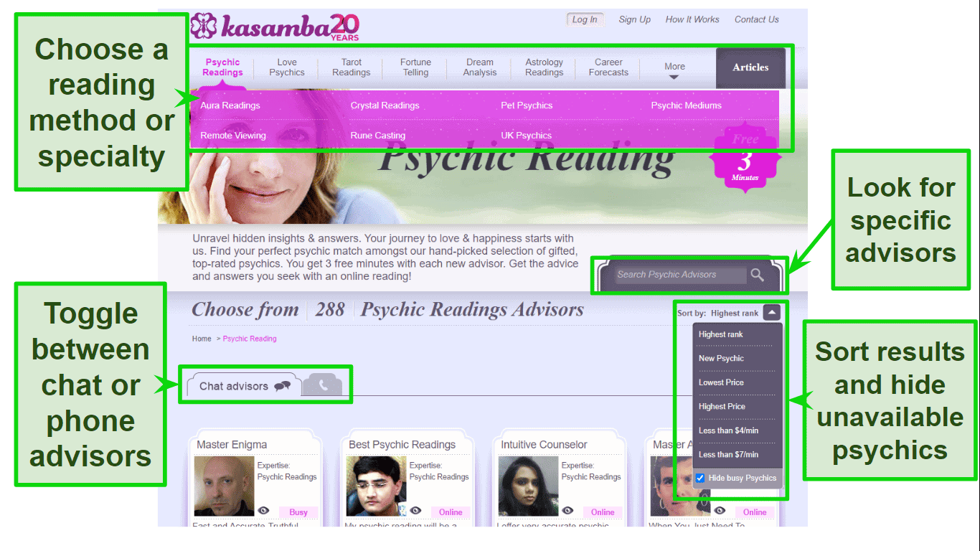Click the Master Enigma advisor name
The width and height of the screenshot is (980, 551).
[x=232, y=445]
